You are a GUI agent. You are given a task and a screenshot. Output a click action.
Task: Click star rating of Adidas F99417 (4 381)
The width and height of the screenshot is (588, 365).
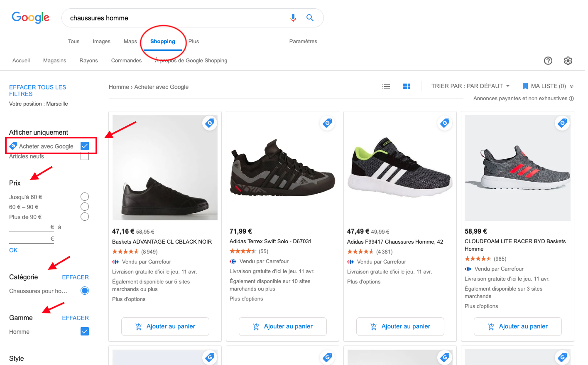click(x=360, y=252)
